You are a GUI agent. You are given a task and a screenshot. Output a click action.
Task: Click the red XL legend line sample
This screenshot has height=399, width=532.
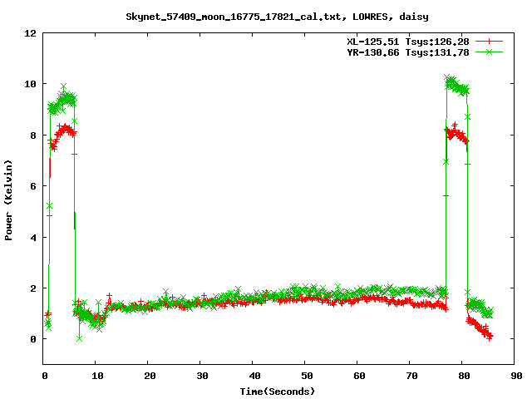[x=489, y=42]
